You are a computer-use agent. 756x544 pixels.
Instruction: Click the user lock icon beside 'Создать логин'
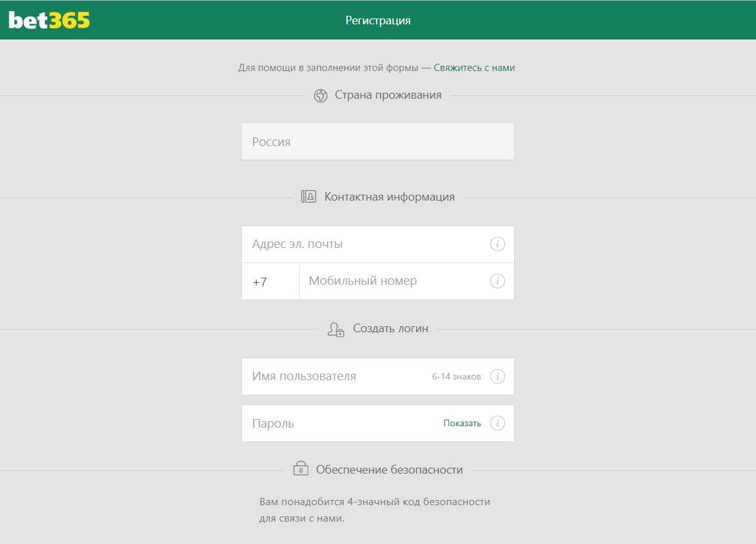(335, 330)
